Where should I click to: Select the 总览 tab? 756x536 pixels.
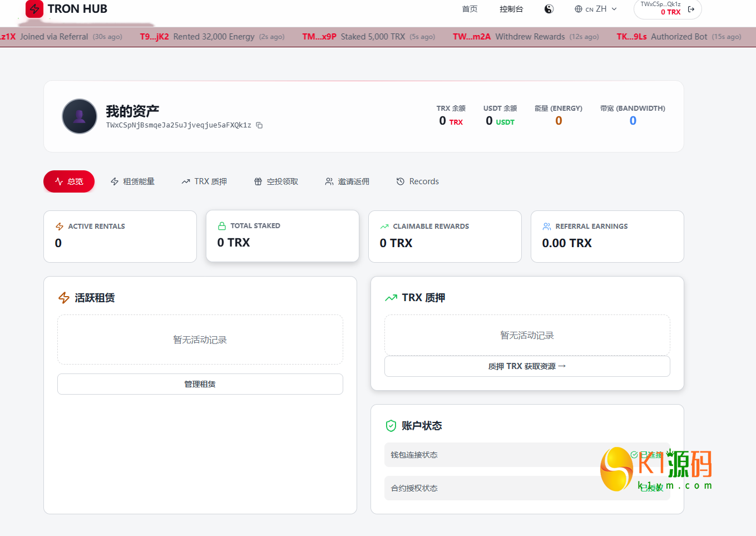coord(69,181)
